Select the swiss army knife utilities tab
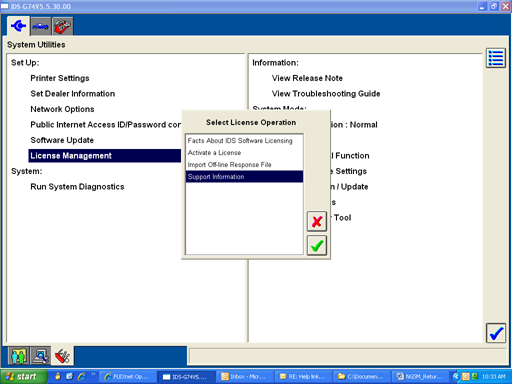 [x=63, y=356]
